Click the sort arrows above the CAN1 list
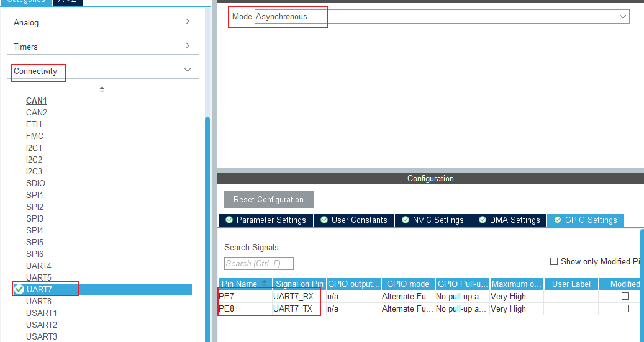 (x=102, y=89)
